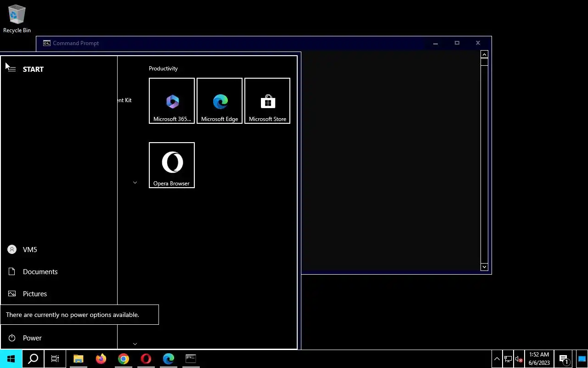
Task: Minimize the Command Prompt window
Action: 435,43
